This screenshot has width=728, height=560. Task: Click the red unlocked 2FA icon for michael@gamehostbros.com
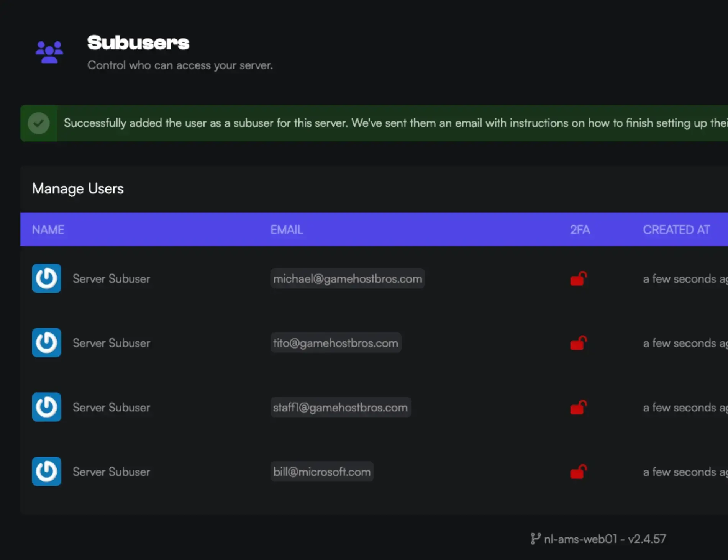pos(579,278)
